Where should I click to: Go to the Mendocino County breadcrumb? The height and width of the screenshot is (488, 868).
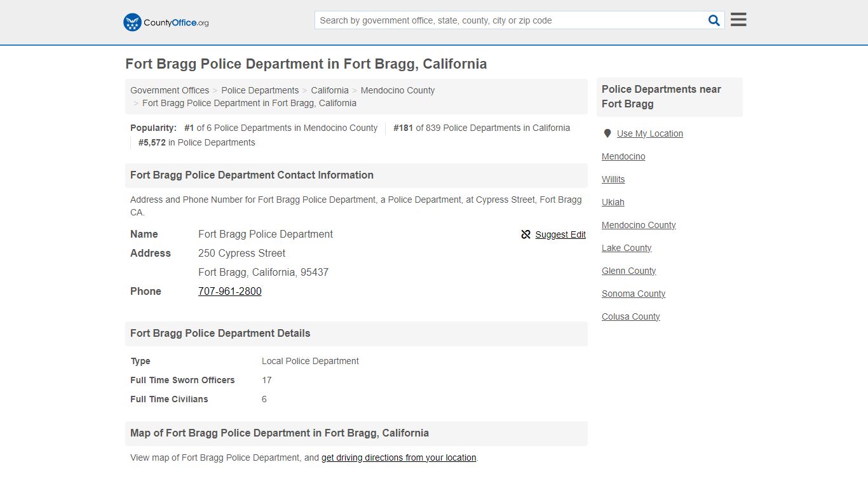coord(398,90)
